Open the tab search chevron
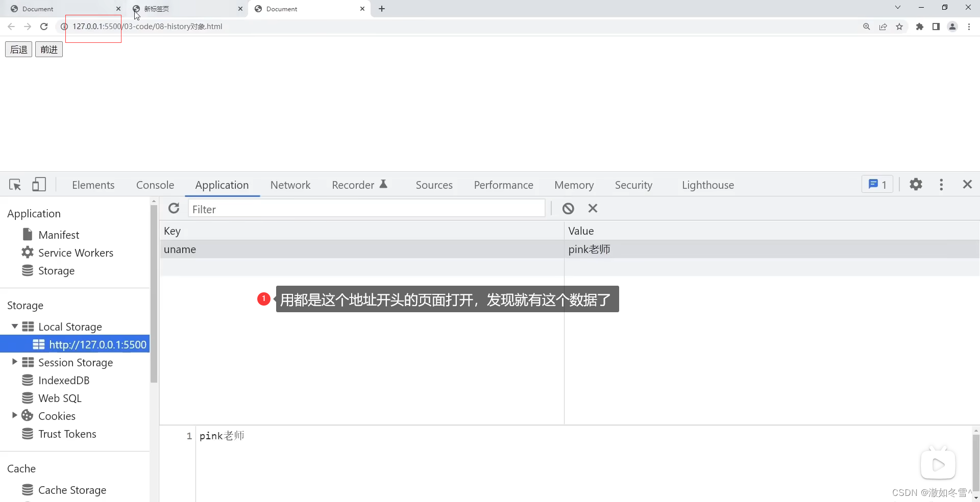 898,8
